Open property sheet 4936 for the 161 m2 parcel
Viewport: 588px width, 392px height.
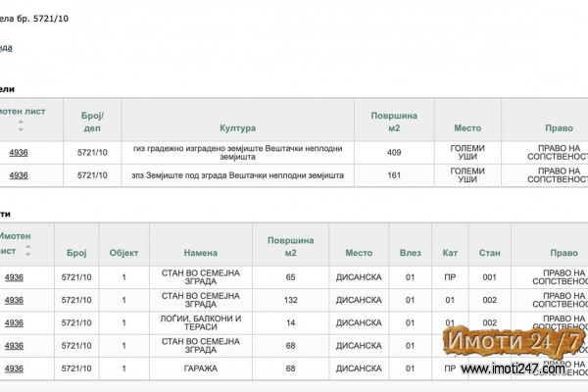(x=18, y=175)
